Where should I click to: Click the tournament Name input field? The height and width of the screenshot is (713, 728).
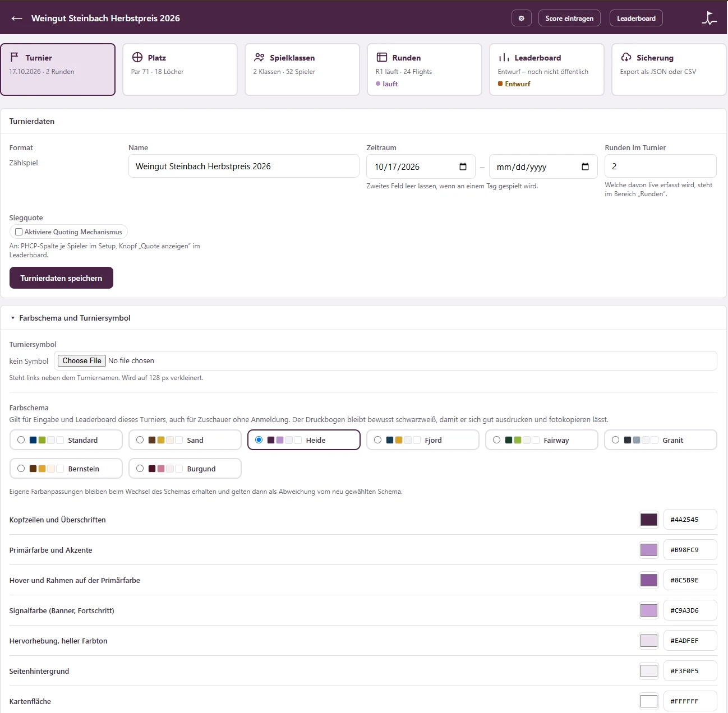(x=243, y=166)
